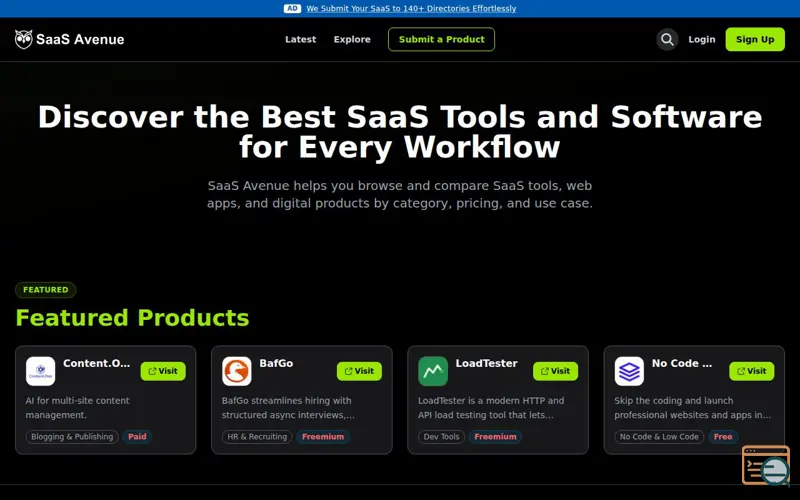
Task: Click the Featured Products heading
Action: click(x=132, y=317)
